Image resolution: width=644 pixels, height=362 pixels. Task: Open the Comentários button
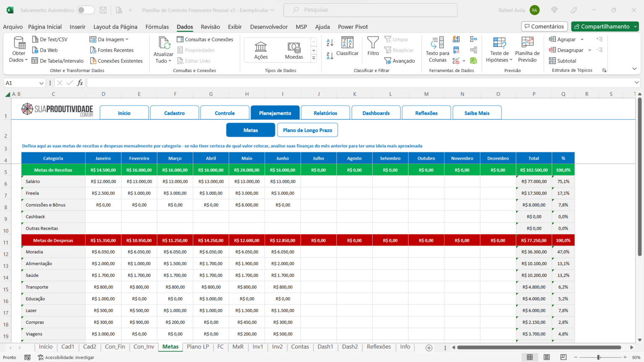tap(544, 26)
